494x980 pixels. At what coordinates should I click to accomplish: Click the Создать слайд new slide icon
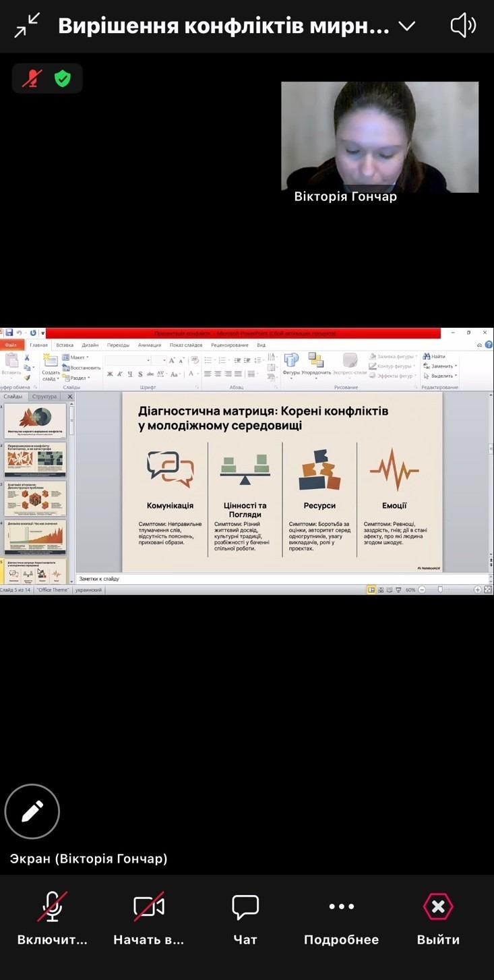tap(51, 364)
